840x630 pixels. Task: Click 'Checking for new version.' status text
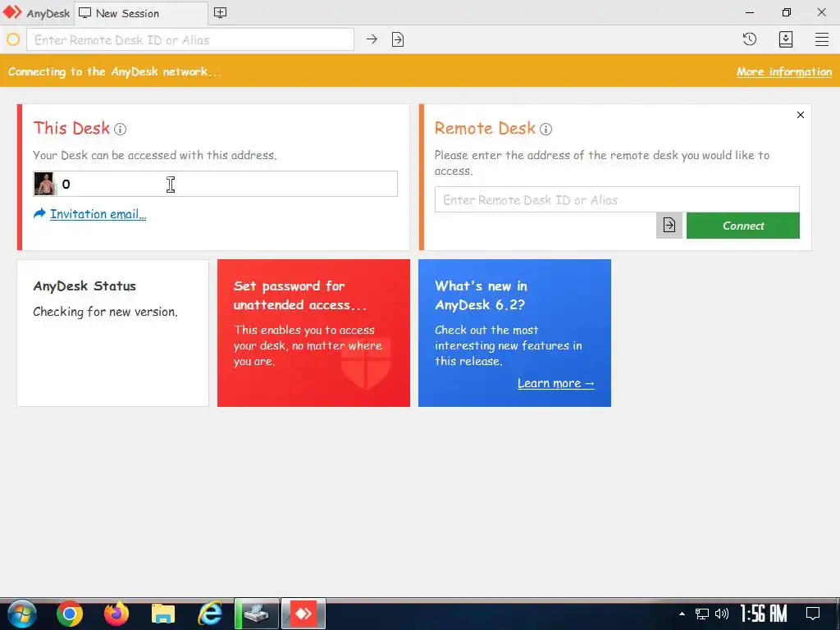click(x=106, y=312)
